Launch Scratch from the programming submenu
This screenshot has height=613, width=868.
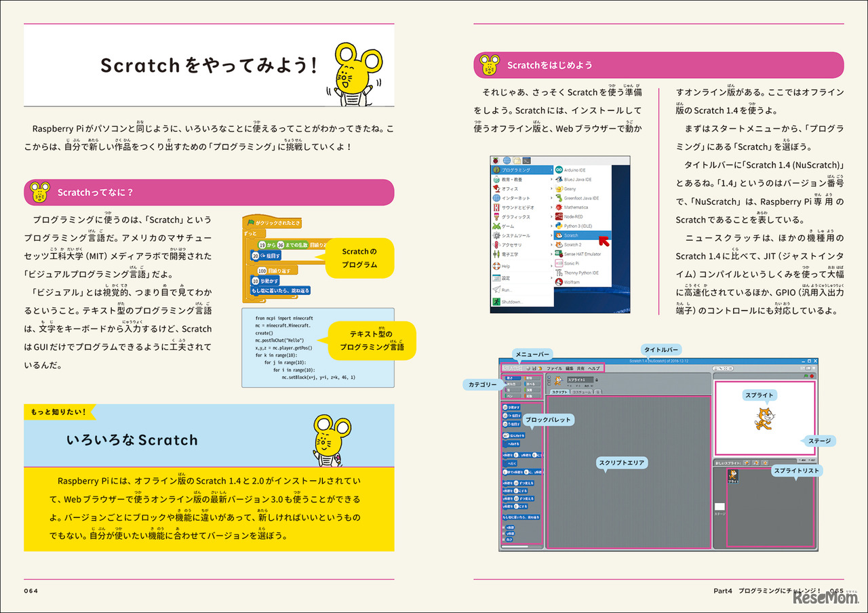(x=583, y=235)
